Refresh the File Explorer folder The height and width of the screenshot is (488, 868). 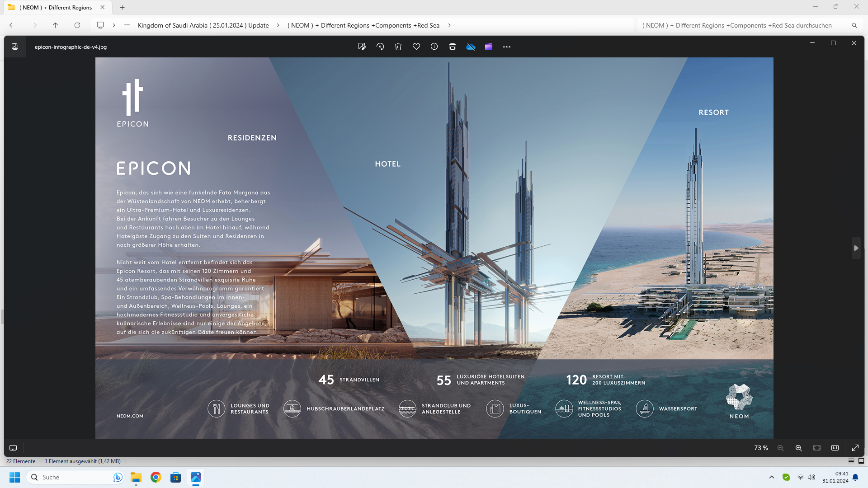(x=77, y=25)
